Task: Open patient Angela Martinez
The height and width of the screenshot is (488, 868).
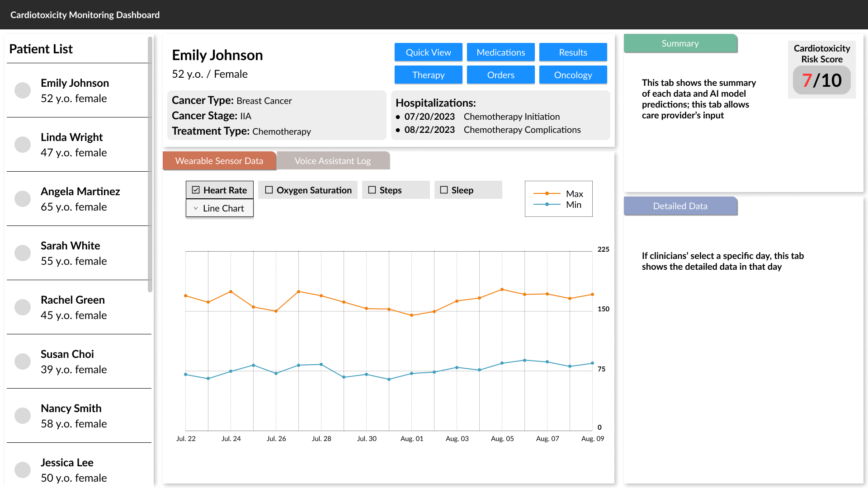Action: point(79,199)
